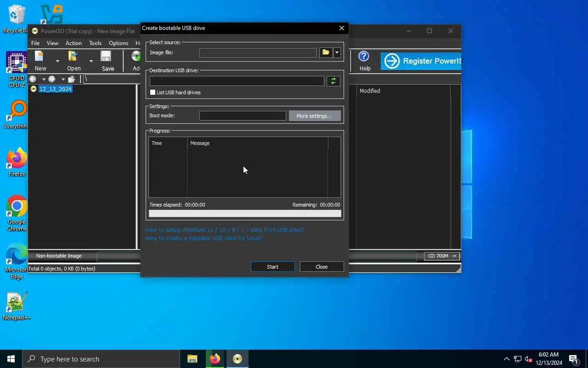Click the PowerISO taskbar icon
The width and height of the screenshot is (588, 368).
237,359
